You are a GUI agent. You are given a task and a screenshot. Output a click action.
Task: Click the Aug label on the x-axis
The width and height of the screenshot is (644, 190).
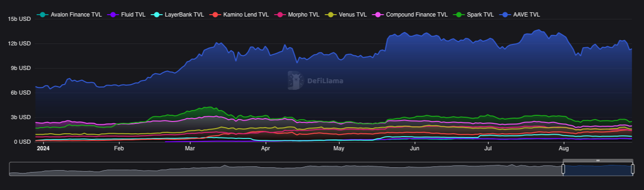[x=564, y=148]
